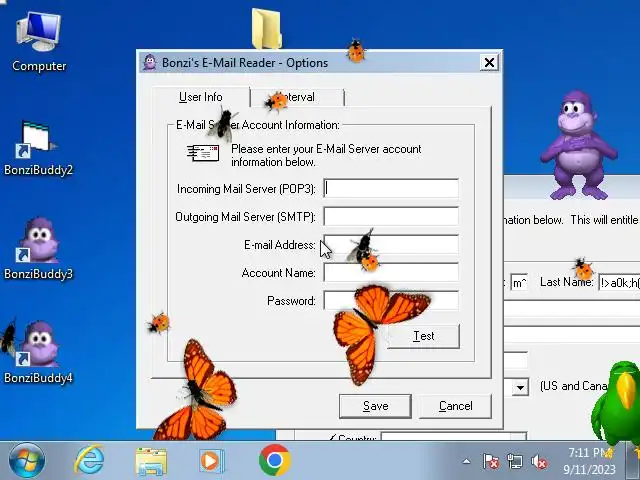Switch to the User Info tab
Viewport: 640px width, 480px height.
[x=200, y=97]
